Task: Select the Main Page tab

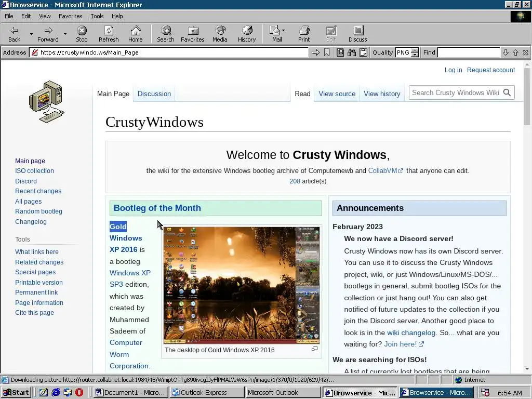Action: coord(113,94)
